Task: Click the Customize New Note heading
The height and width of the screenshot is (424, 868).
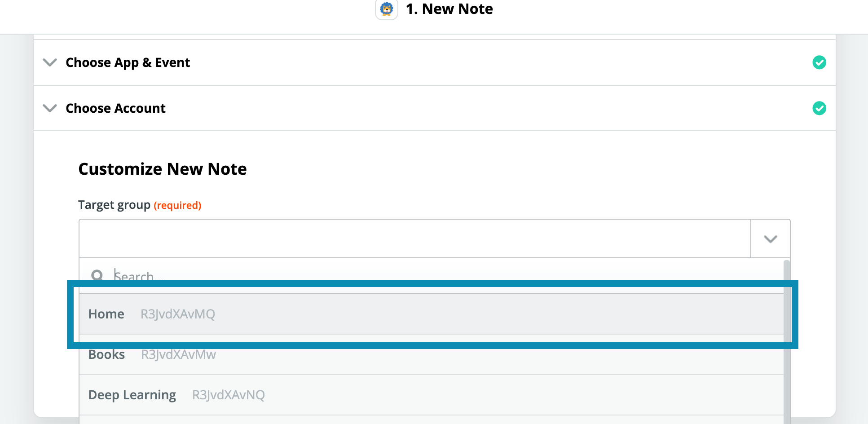Action: 163,169
